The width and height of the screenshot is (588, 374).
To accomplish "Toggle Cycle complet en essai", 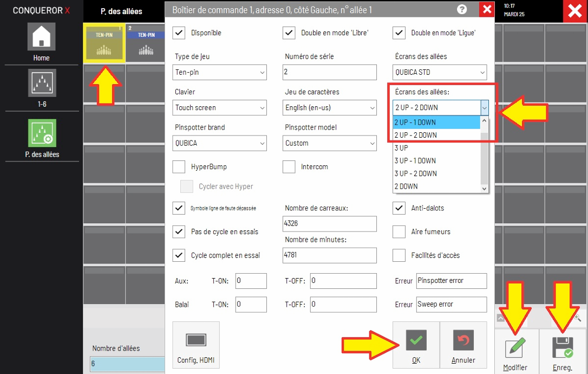I will point(179,255).
